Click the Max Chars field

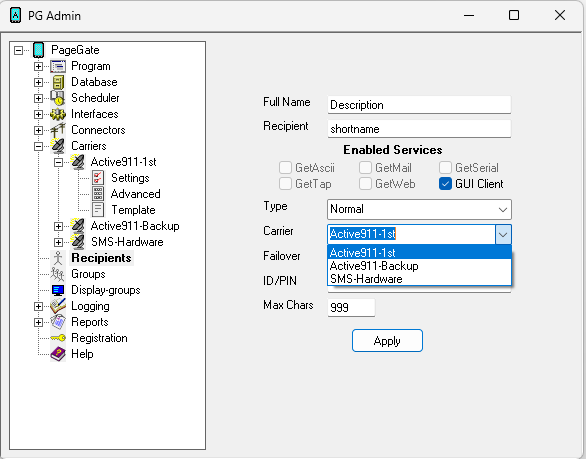(351, 307)
